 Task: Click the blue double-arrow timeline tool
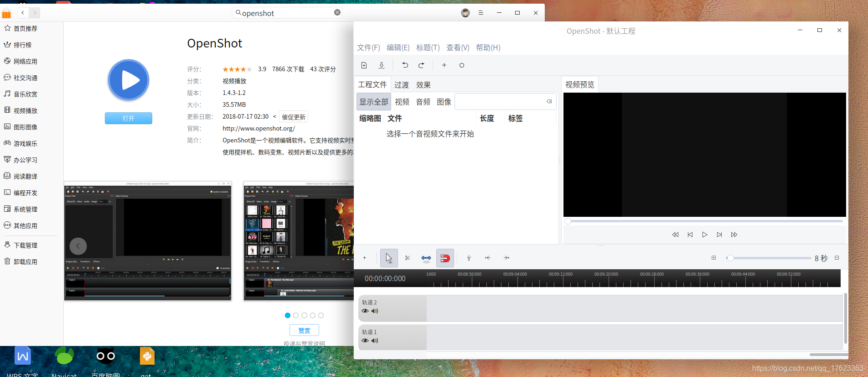click(426, 258)
